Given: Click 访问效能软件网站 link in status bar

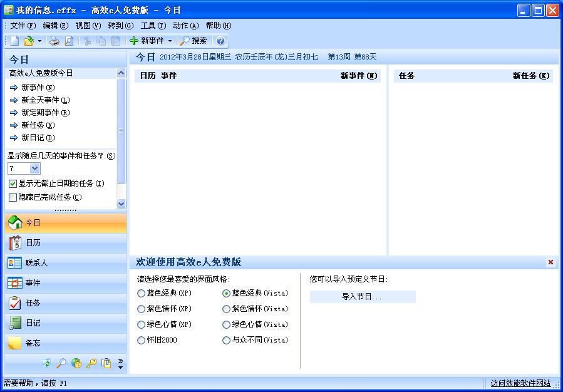Looking at the screenshot, I should pyautogui.click(x=520, y=383).
